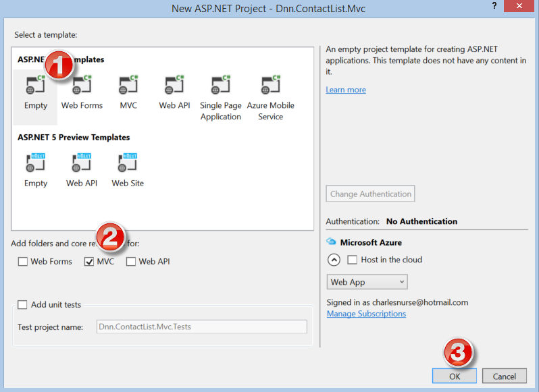Click the Test project name field
Viewport: 539px width, 392px height.
click(202, 327)
